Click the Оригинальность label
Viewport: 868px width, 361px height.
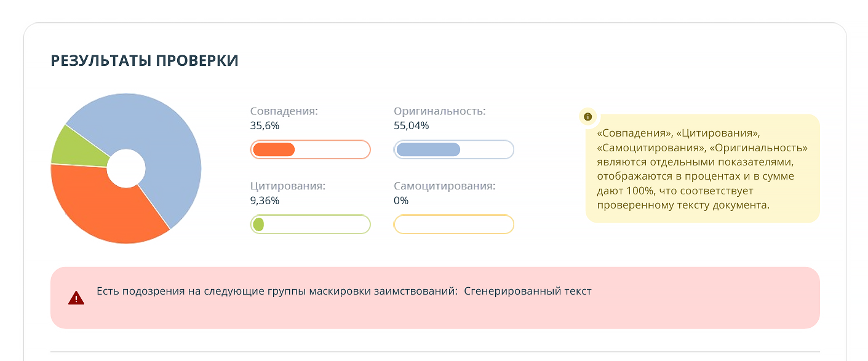point(439,111)
